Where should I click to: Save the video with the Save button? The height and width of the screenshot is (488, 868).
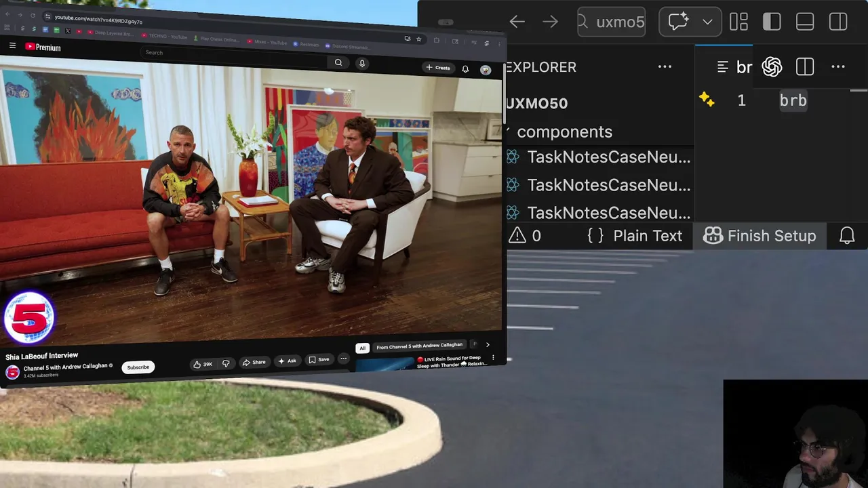[x=319, y=360]
